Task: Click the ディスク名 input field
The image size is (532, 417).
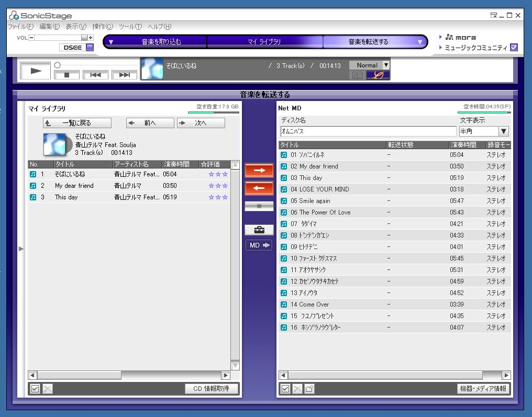Action: [x=368, y=131]
